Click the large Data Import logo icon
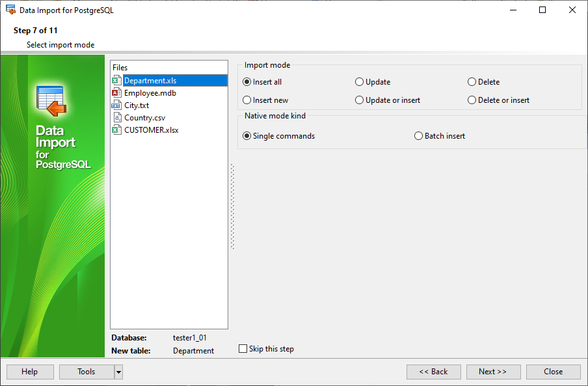588x386 pixels. (x=51, y=101)
